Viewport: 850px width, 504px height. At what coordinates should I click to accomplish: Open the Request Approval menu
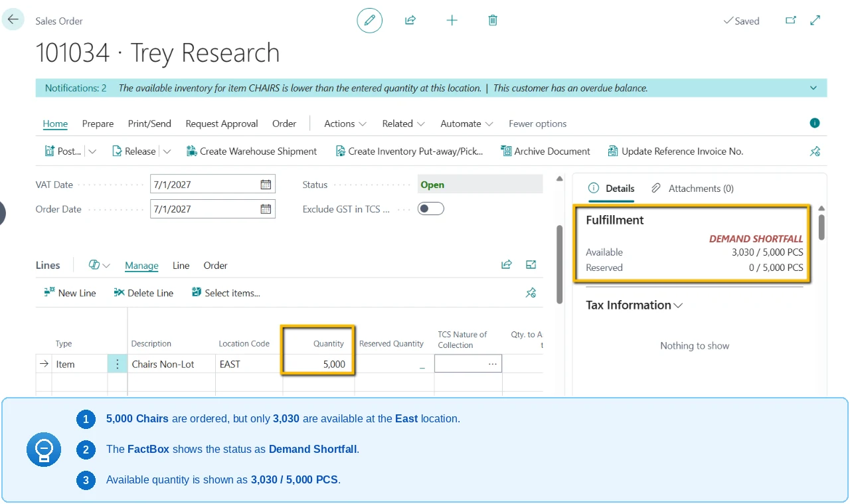[222, 124]
